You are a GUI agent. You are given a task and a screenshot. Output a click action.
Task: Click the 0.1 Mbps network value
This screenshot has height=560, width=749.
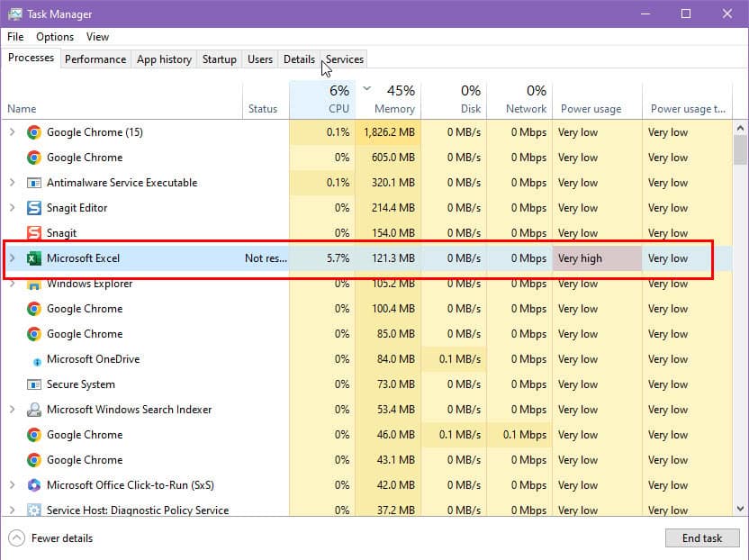tap(525, 435)
